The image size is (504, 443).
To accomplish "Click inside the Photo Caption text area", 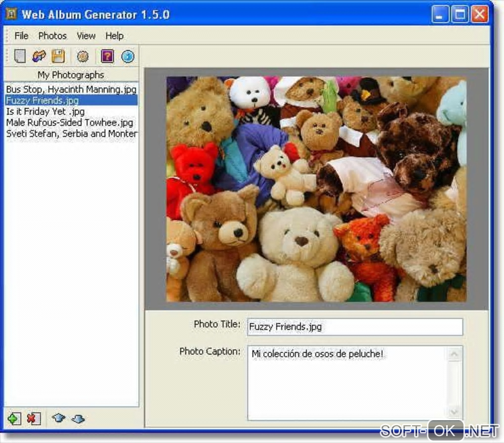I will (x=347, y=383).
